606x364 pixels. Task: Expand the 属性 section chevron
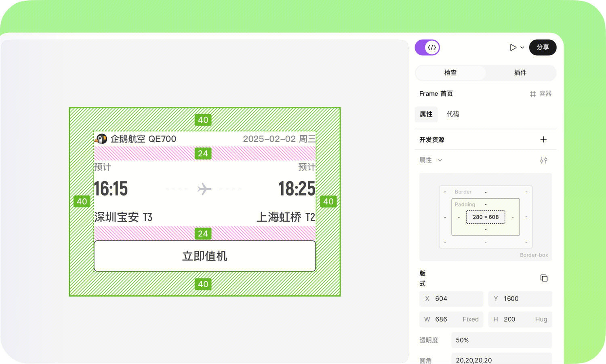(x=440, y=160)
